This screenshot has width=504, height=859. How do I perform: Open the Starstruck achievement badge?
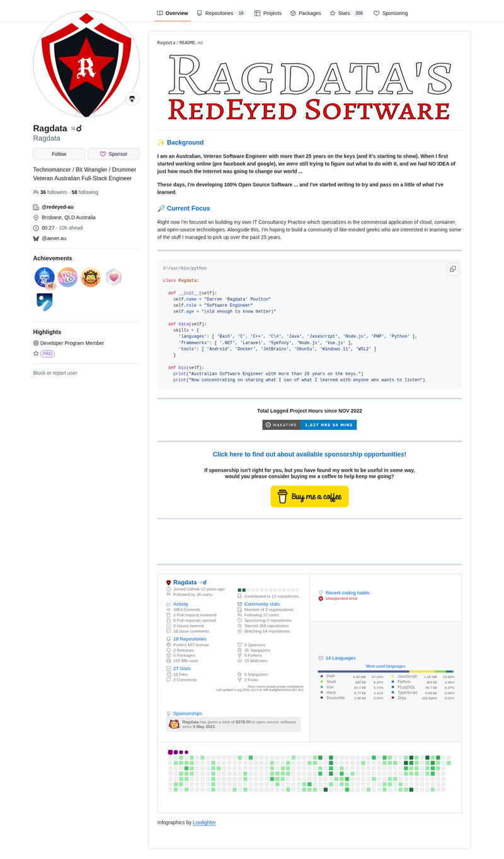(90, 277)
